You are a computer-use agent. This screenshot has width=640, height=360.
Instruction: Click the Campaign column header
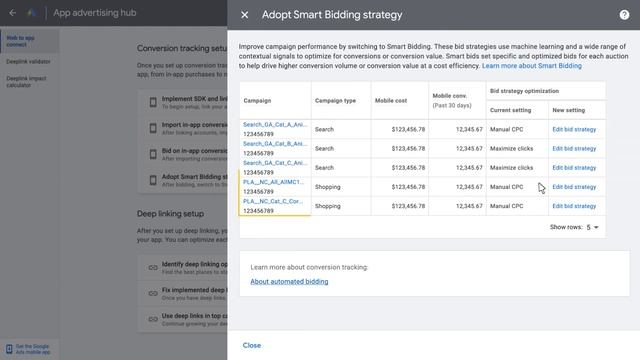(257, 100)
